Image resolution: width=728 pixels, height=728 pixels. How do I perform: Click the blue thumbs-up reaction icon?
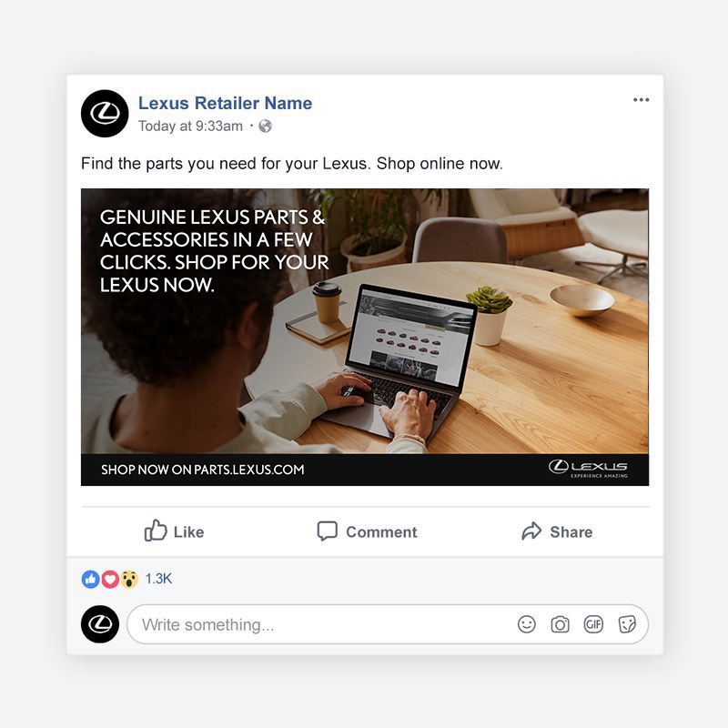(x=90, y=579)
